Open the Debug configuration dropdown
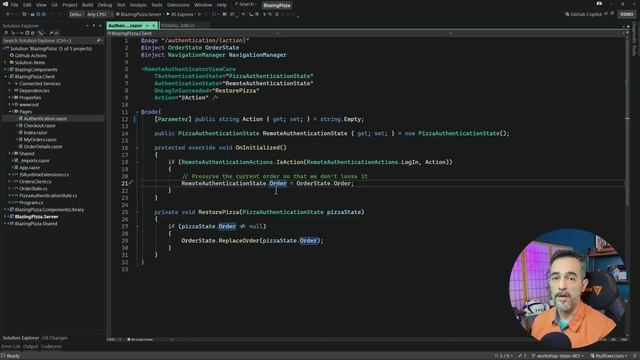The image size is (640, 360). 76,14
